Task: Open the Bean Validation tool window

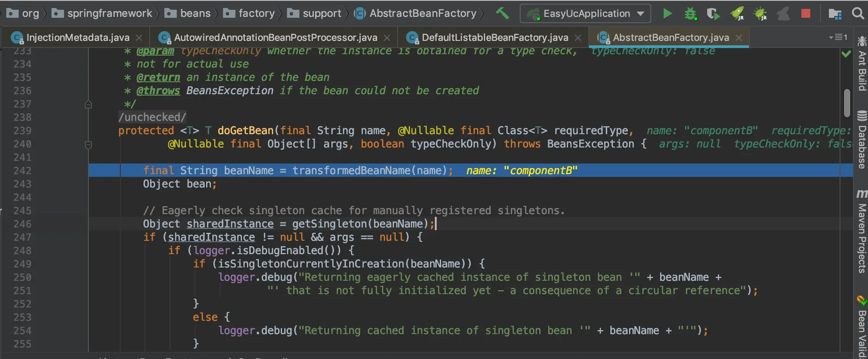Action: pos(862,327)
